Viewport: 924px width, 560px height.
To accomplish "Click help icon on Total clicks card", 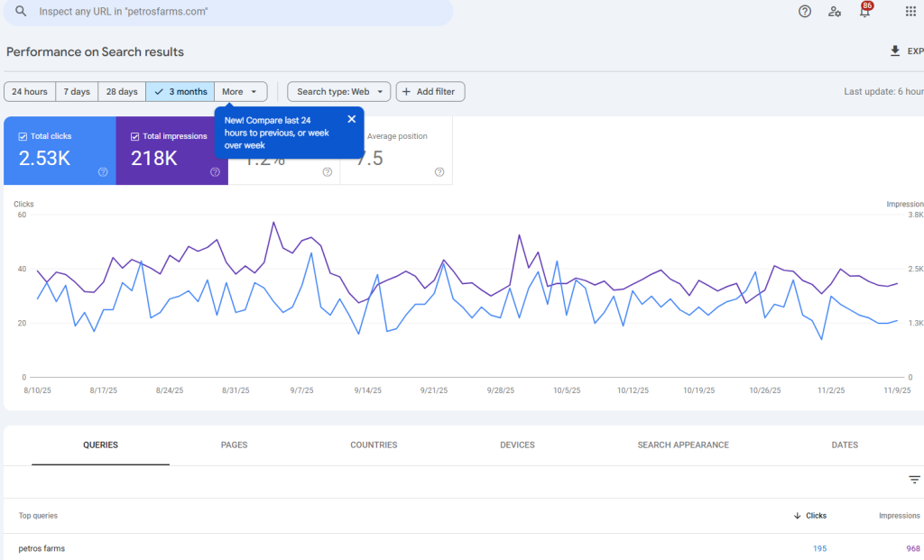I will 103,171.
